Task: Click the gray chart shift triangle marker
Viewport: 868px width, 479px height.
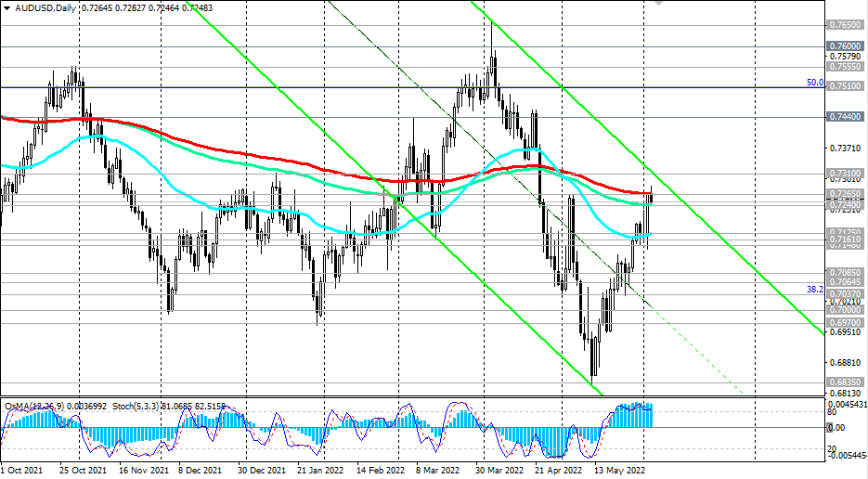Action: (659, 3)
